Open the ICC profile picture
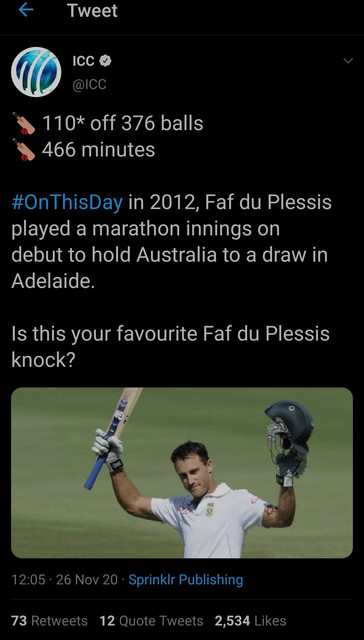The width and height of the screenshot is (364, 640). (36, 71)
